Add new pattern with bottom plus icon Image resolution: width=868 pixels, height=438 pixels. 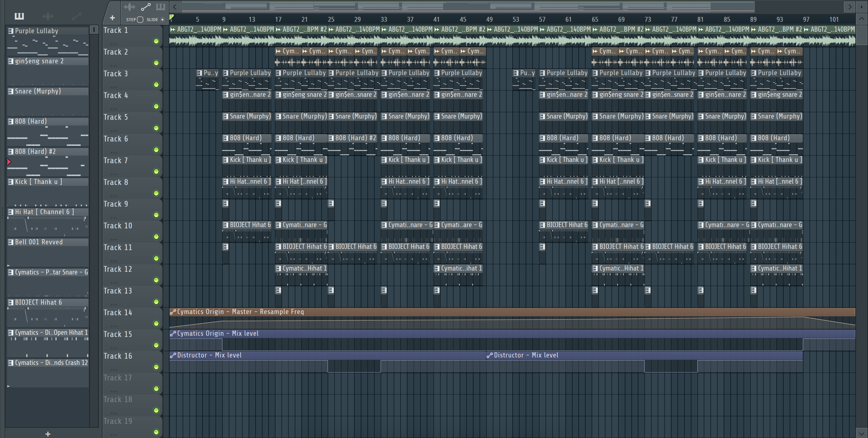[48, 434]
